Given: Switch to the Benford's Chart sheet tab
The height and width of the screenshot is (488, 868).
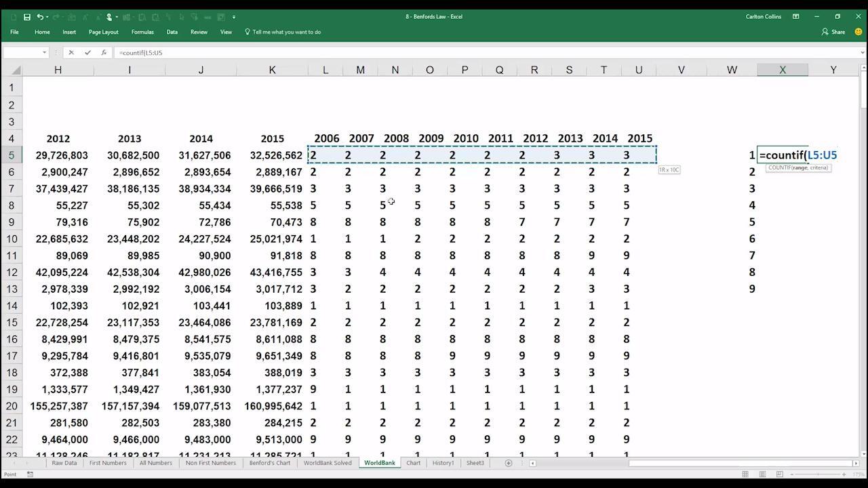Looking at the screenshot, I should (269, 463).
